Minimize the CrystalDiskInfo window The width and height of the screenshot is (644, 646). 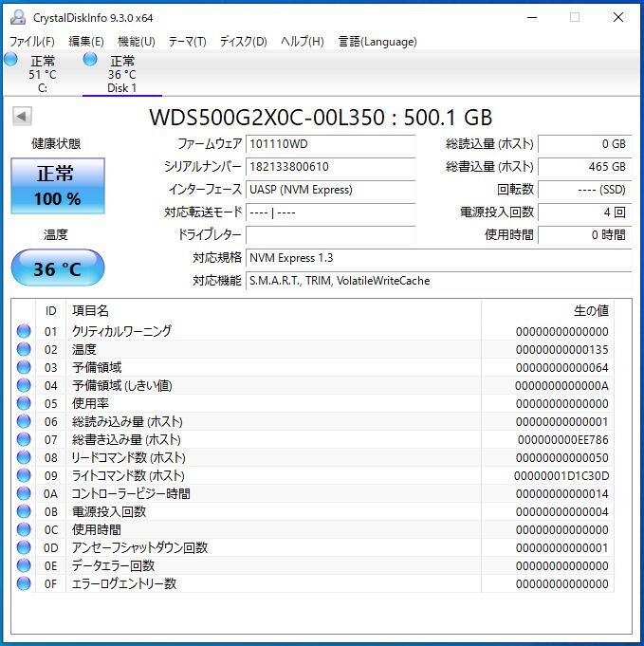[x=532, y=18]
